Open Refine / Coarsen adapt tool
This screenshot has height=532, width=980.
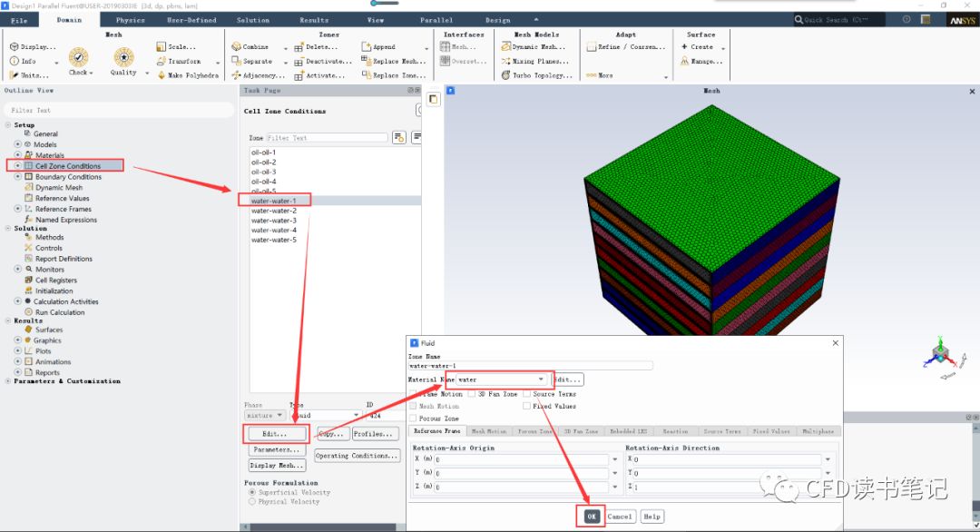click(x=625, y=47)
